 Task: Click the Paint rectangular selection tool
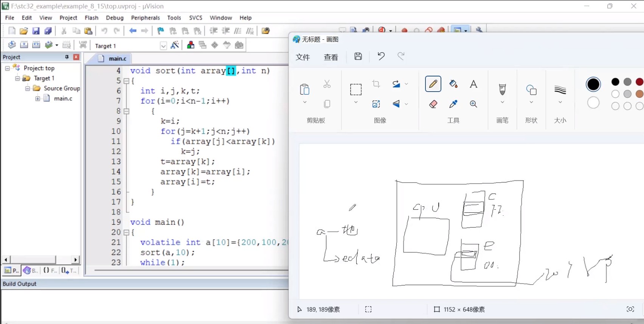point(356,90)
